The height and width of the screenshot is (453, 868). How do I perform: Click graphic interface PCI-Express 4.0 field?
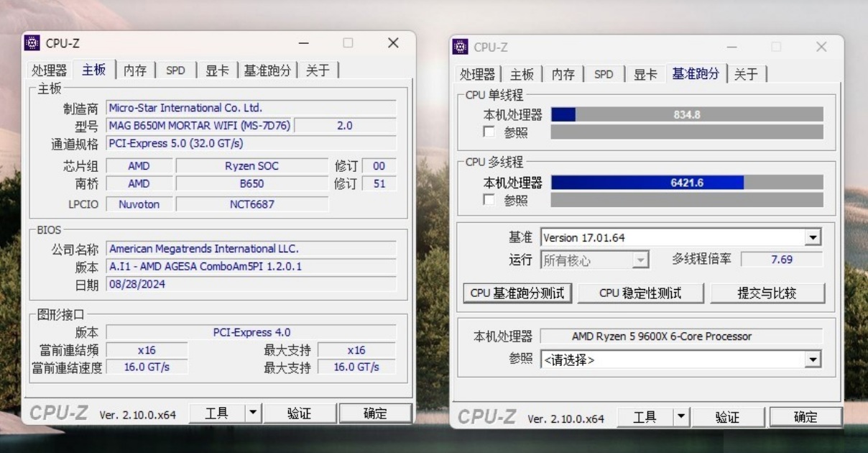tap(251, 332)
